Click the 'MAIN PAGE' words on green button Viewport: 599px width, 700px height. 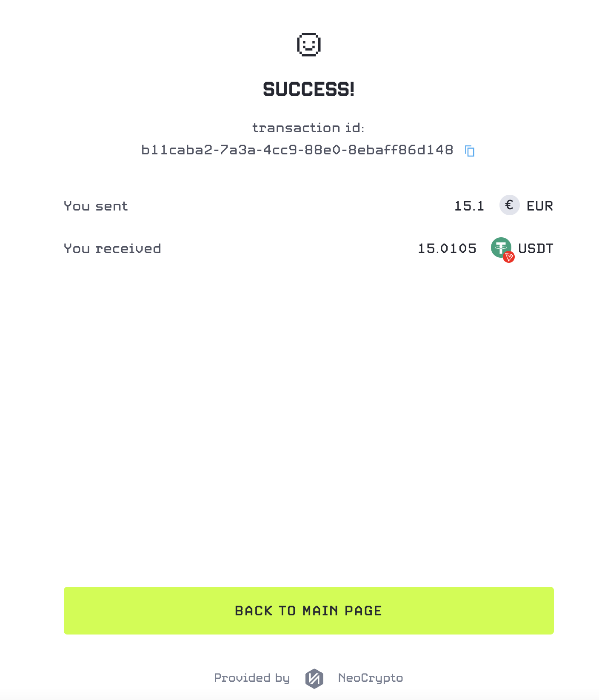[x=342, y=611]
